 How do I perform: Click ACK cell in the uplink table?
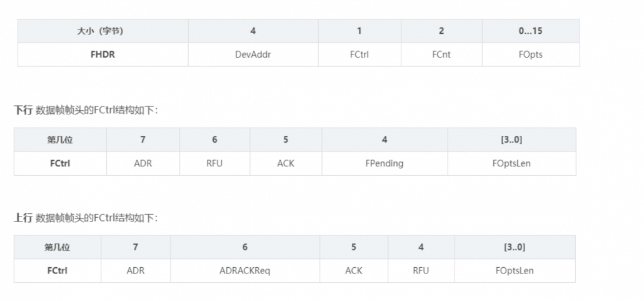pos(353,271)
